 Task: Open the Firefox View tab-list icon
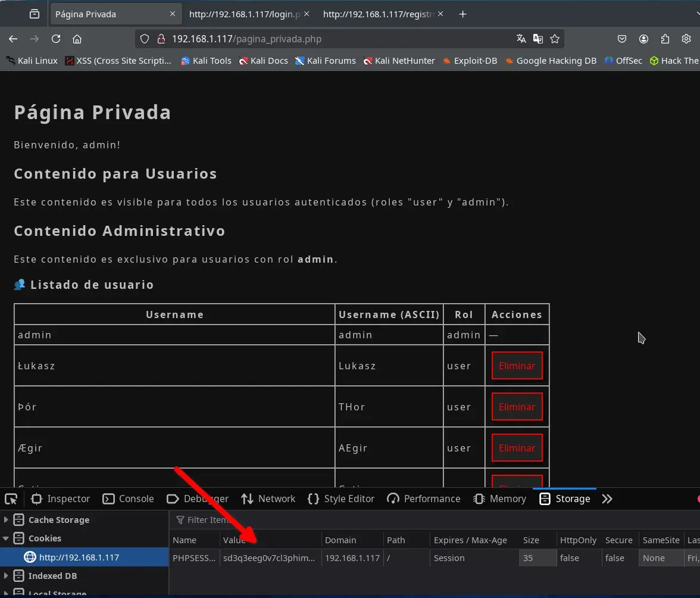click(35, 14)
